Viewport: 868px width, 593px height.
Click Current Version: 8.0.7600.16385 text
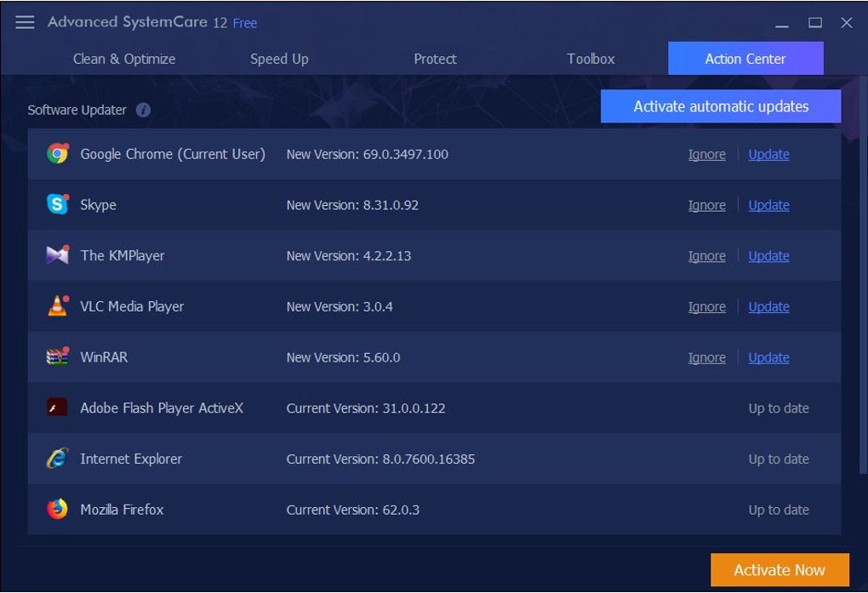click(380, 459)
